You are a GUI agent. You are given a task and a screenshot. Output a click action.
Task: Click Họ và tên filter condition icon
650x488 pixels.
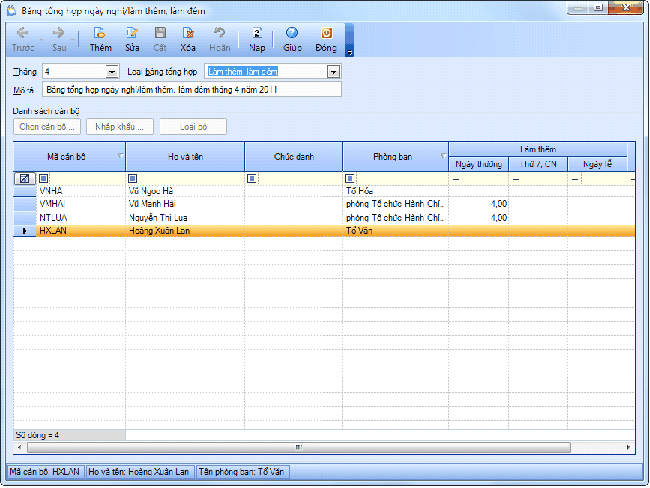pos(133,179)
